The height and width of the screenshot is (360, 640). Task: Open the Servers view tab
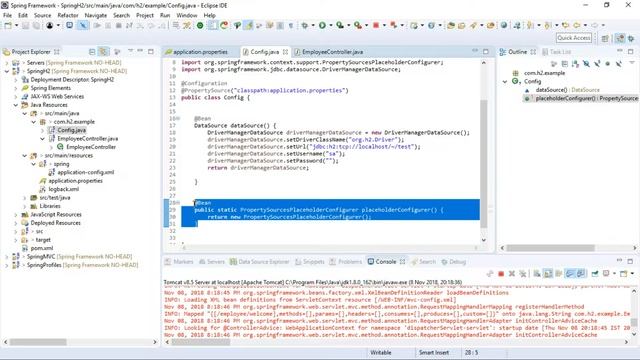[x=212, y=262]
